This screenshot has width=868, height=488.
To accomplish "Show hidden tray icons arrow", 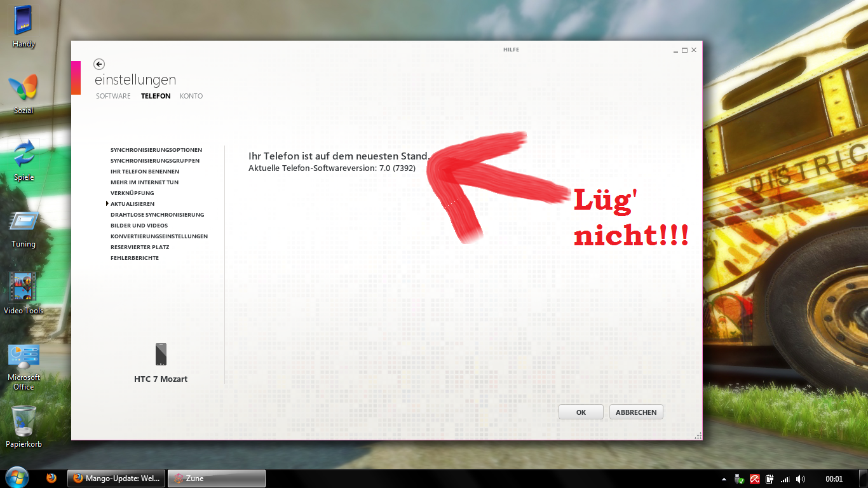I will pos(724,479).
